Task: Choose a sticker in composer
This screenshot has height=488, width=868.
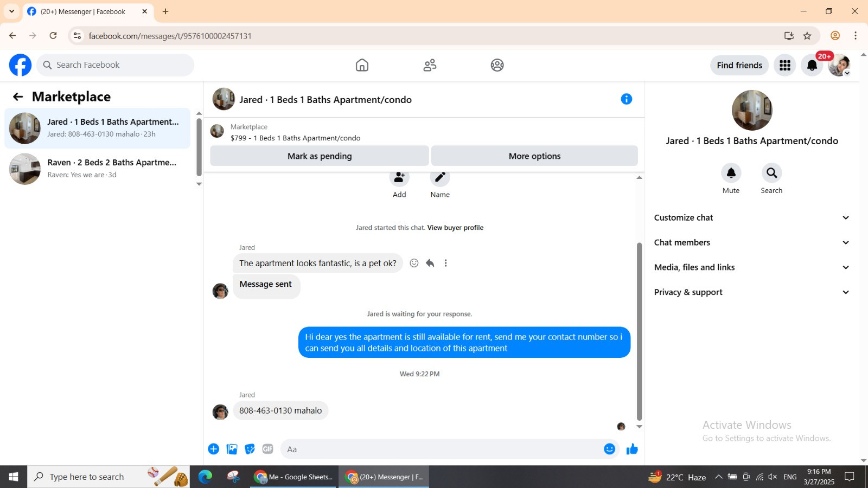Action: pos(250,449)
